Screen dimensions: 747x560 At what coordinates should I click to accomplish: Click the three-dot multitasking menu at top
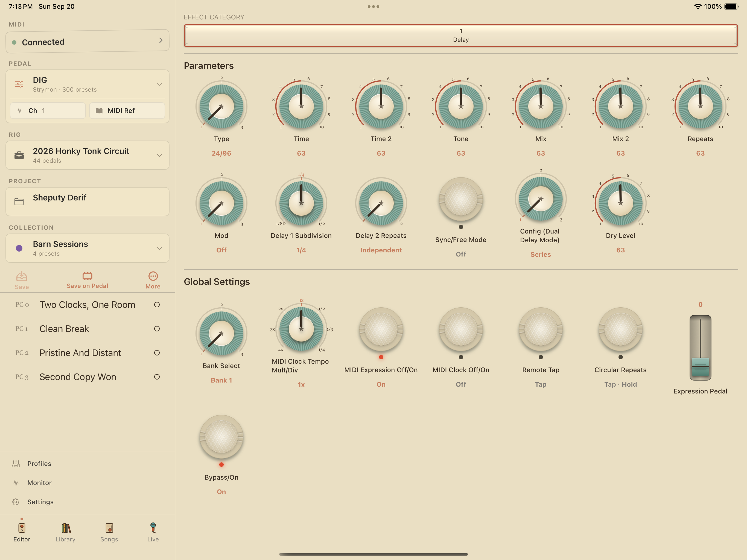tap(373, 6)
